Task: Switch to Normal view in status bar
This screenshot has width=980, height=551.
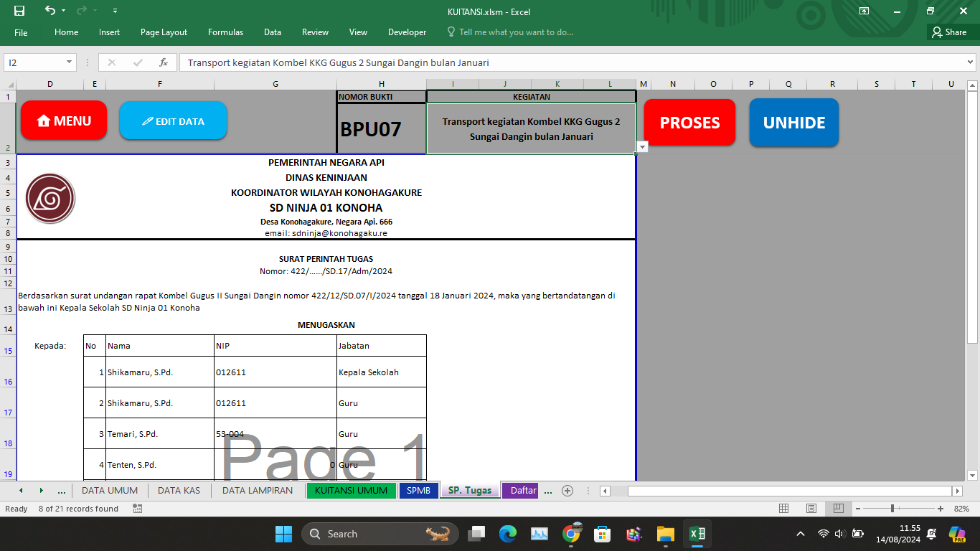Action: coord(784,509)
